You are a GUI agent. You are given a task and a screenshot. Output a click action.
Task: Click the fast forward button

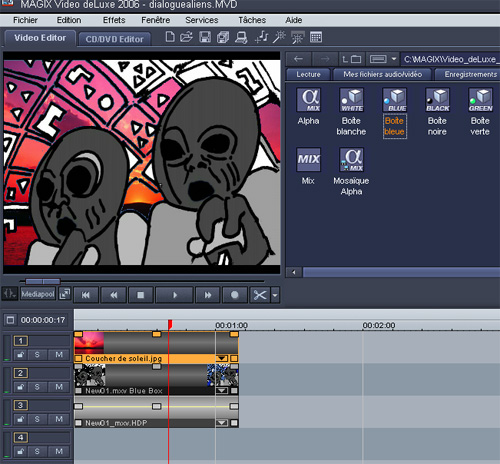point(208,295)
